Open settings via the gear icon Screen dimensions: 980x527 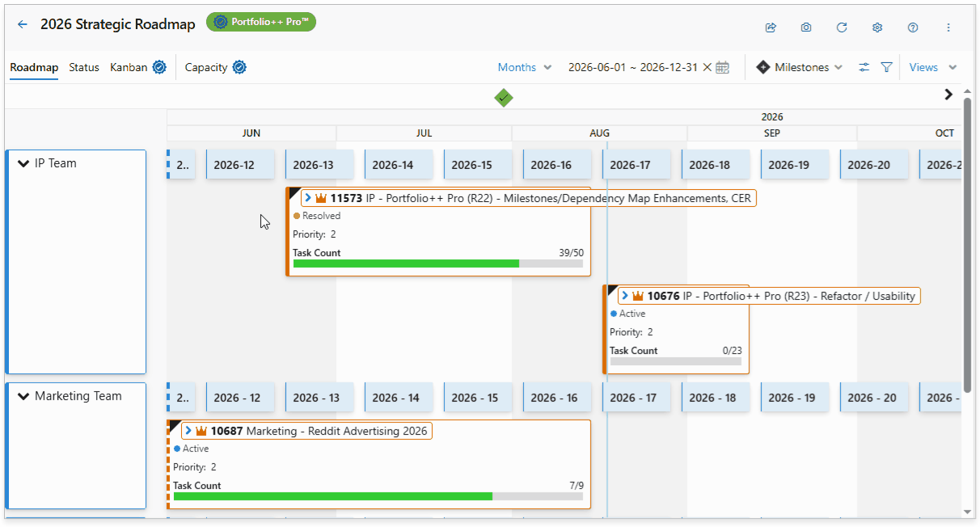point(877,27)
